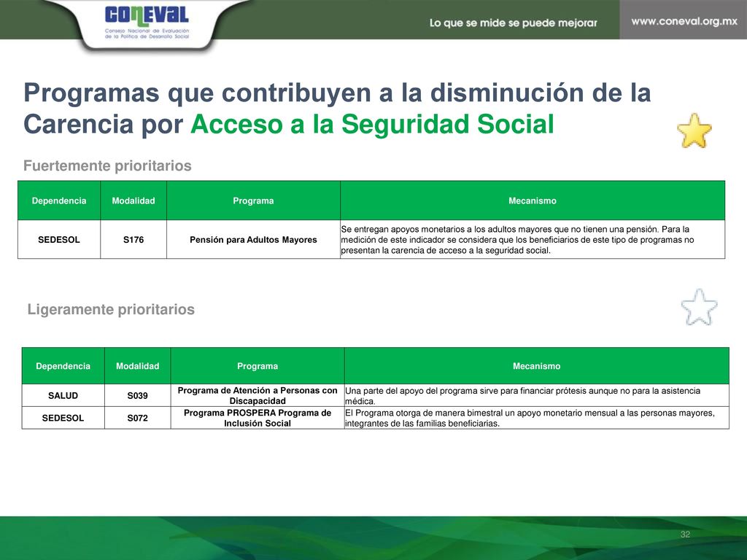Click Programa header in Ligeramente prioritarios table
Viewport: 747px width, 560px height.
(x=258, y=366)
